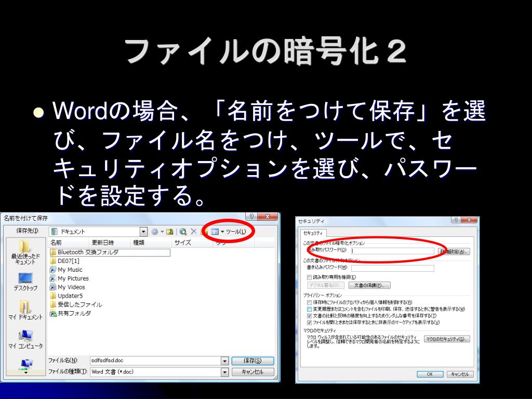Image resolution: width=532 pixels, height=399 pixels.
Task: Click the delete X icon in save toolbar
Action: [x=194, y=231]
